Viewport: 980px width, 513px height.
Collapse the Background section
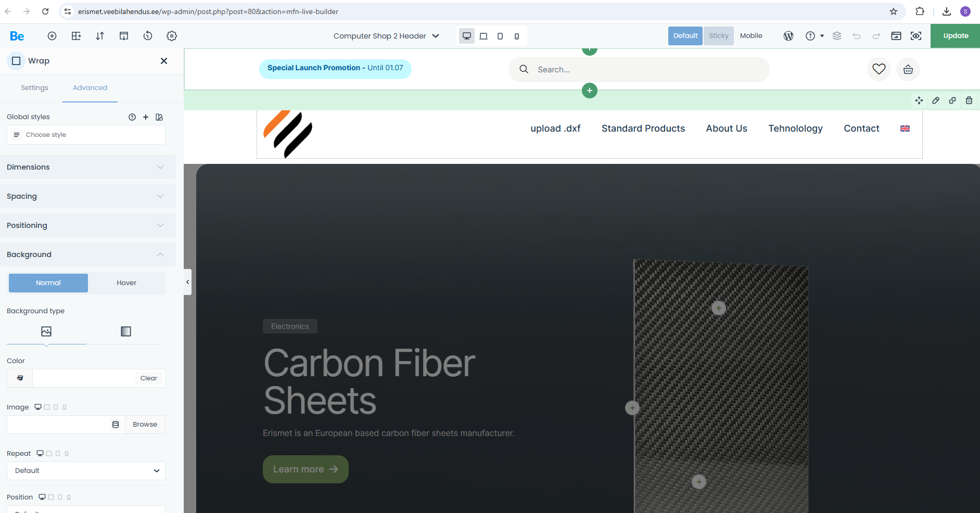(x=87, y=254)
